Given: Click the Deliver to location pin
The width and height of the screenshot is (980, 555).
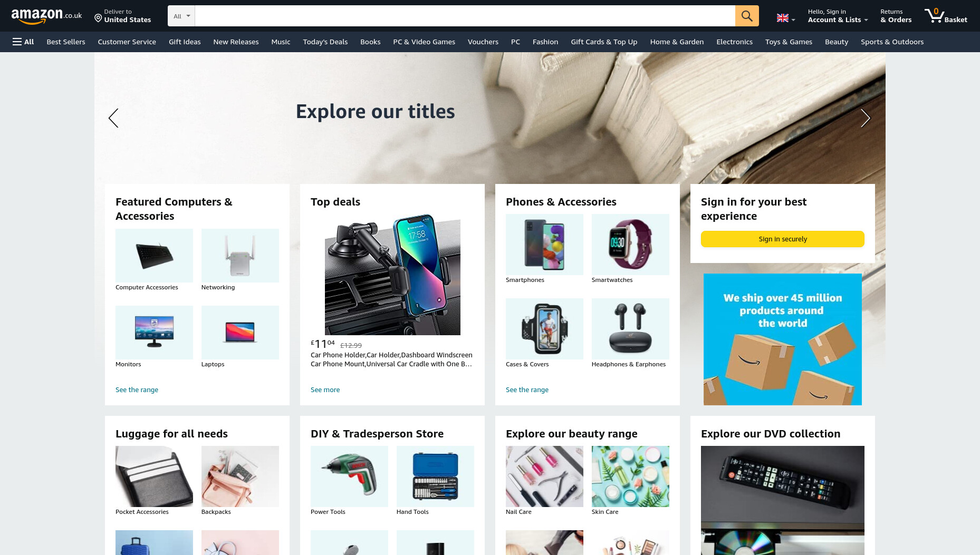Looking at the screenshot, I should coord(98,18).
